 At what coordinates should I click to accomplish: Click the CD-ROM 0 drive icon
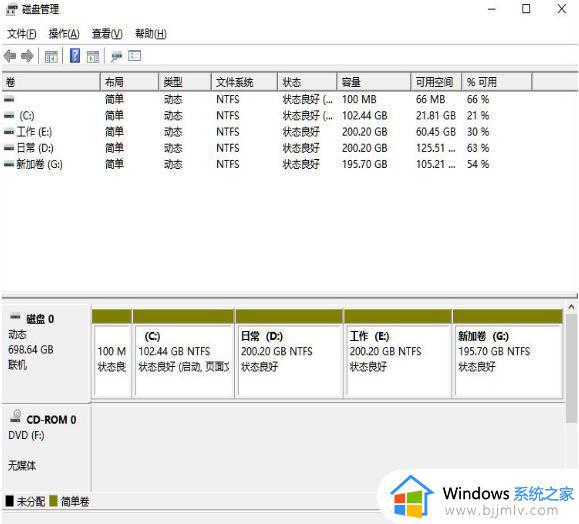coord(16,416)
